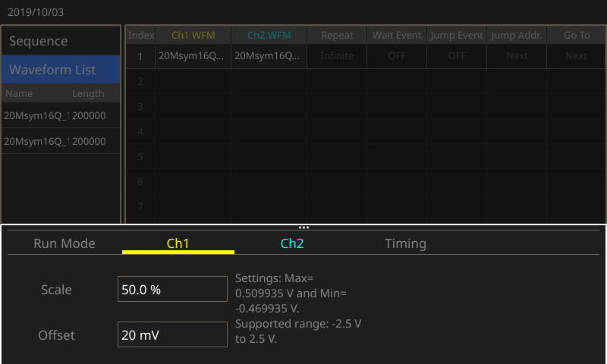Edit the Scale field showing 50.0 %
The width and height of the screenshot is (607, 364).
172,289
